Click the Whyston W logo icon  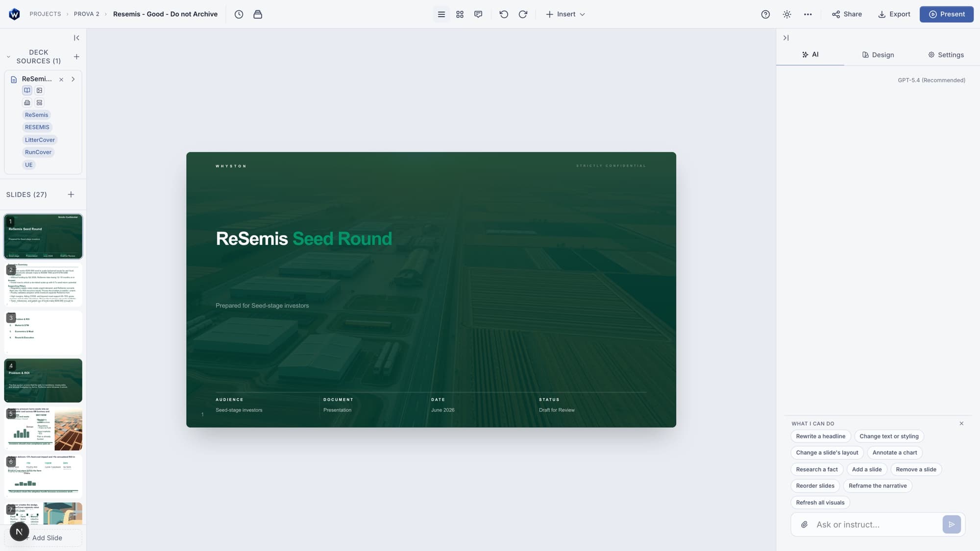click(14, 14)
